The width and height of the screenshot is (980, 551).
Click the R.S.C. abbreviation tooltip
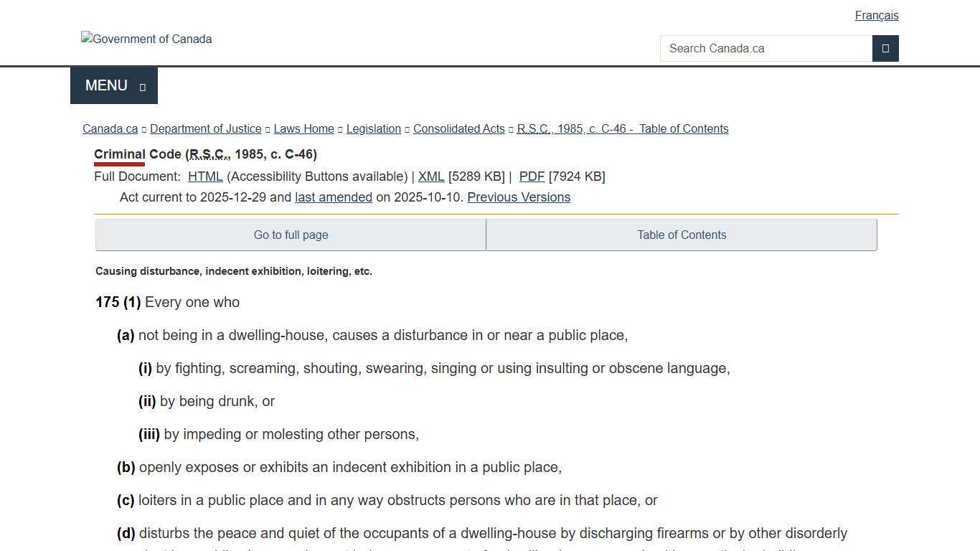click(x=207, y=154)
